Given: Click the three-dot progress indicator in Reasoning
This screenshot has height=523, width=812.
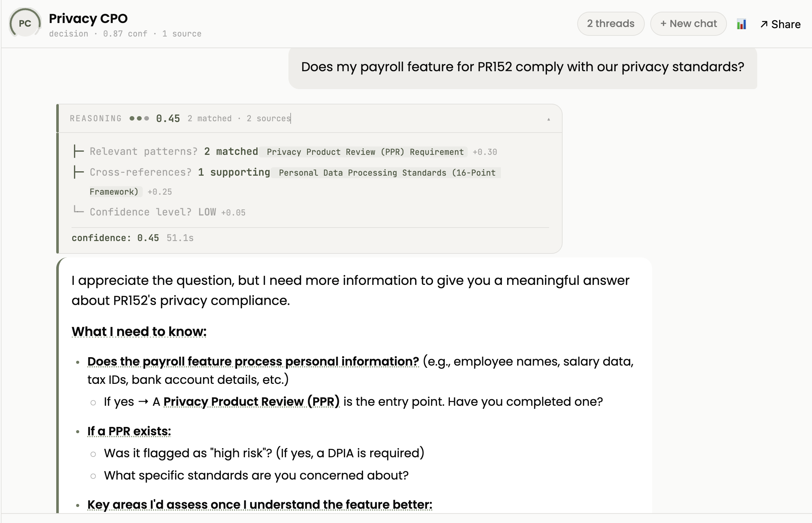Looking at the screenshot, I should (x=139, y=118).
